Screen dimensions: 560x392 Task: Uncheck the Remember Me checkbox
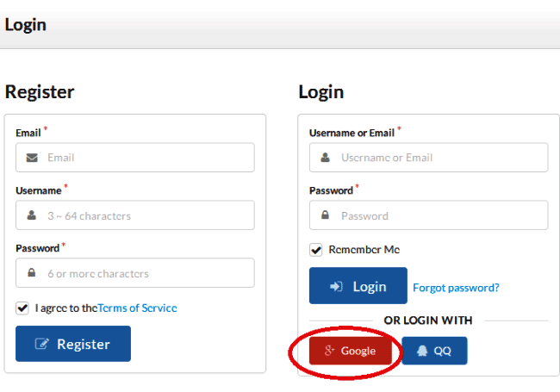click(x=315, y=250)
